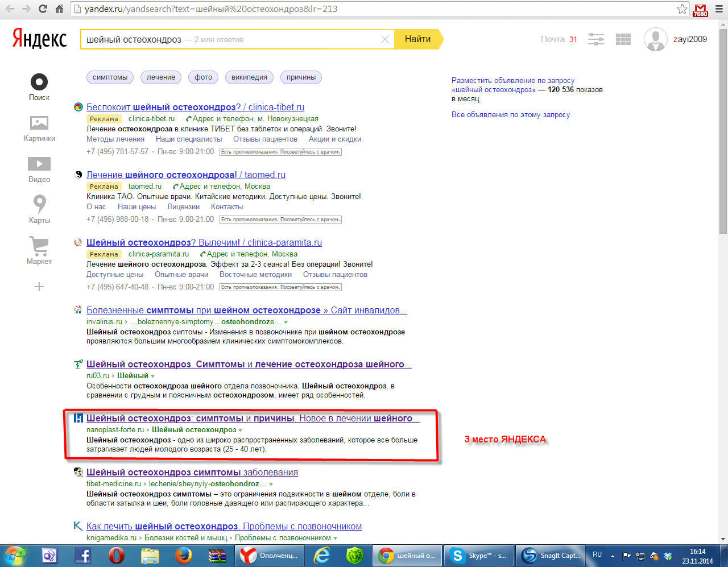The height and width of the screenshot is (567, 728).
Task: Open 'Все объявления по этому запросу' link
Action: pyautogui.click(x=511, y=114)
